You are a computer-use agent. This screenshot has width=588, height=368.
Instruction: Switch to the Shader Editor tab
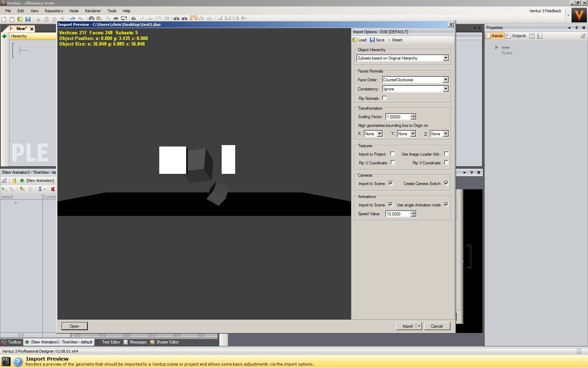pyautogui.click(x=164, y=342)
